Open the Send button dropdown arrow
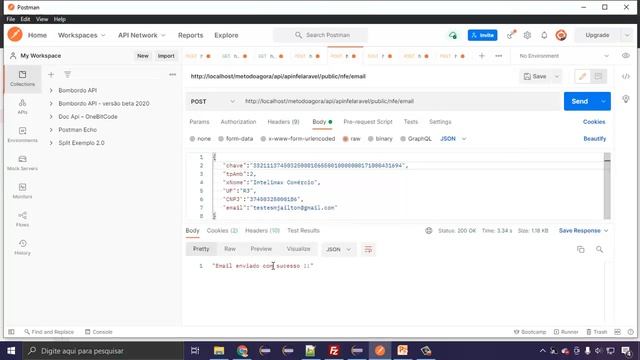This screenshot has height=360, width=640. click(x=603, y=102)
